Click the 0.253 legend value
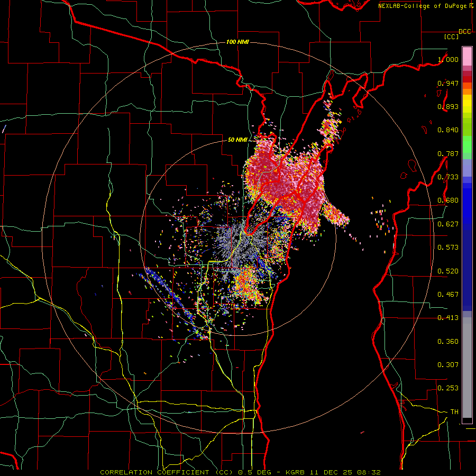 click(448, 388)
